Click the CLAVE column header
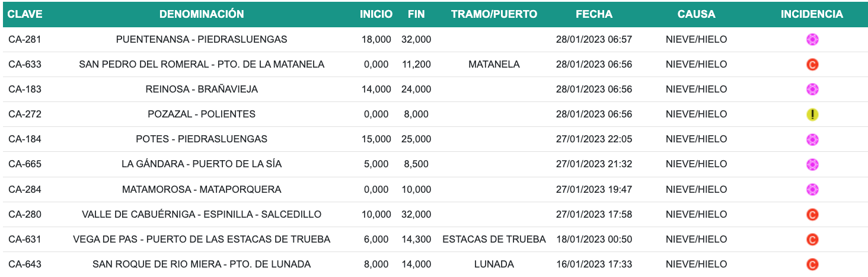 (25, 14)
